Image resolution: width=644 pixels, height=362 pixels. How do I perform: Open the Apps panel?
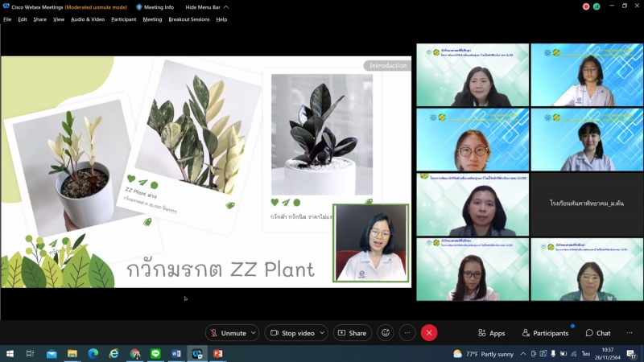(x=491, y=333)
